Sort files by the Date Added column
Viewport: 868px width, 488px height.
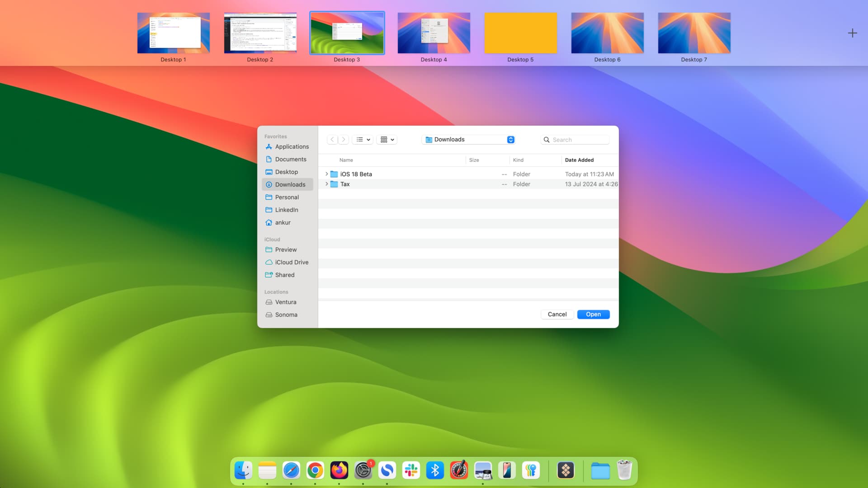(579, 160)
